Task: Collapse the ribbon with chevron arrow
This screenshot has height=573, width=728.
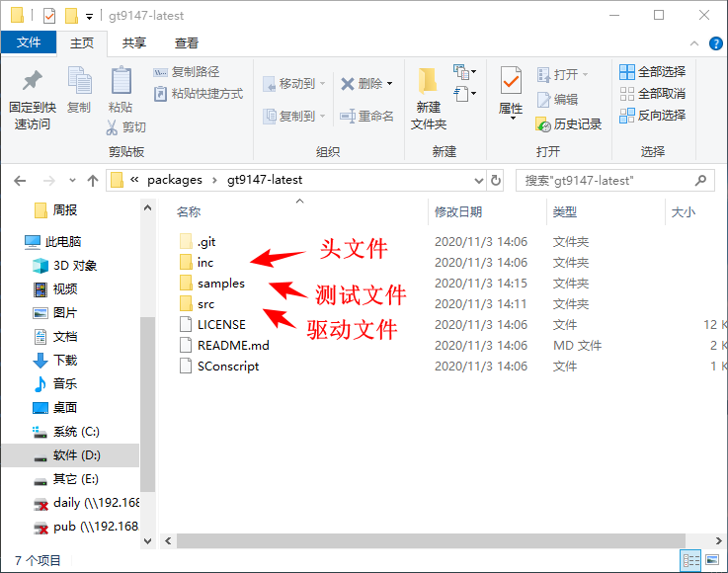Action: (x=692, y=43)
